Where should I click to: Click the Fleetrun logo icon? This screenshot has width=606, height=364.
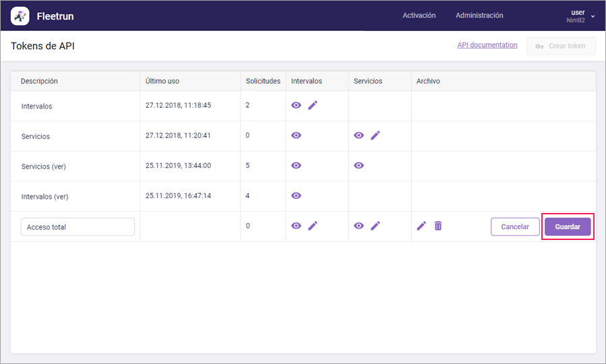click(x=20, y=16)
